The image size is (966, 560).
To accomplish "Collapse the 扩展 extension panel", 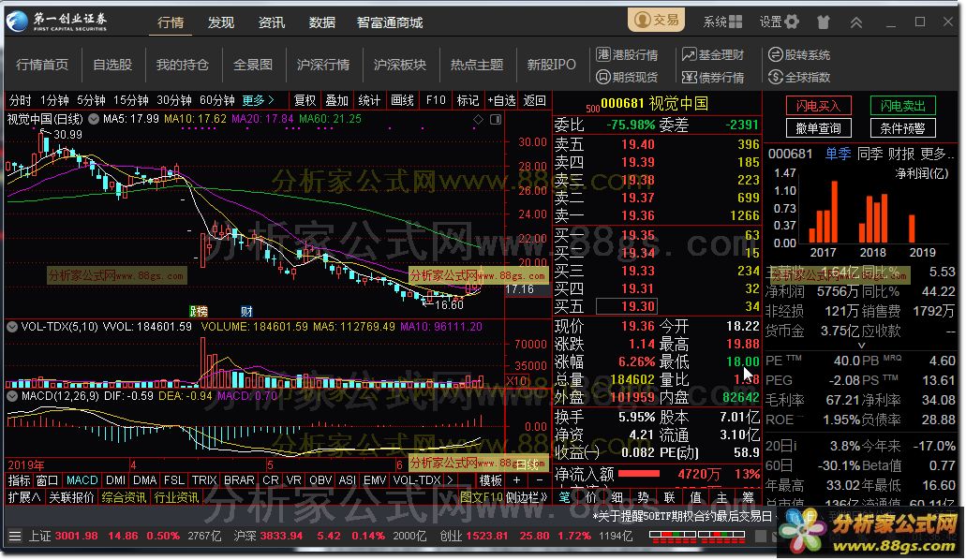I will [x=24, y=497].
